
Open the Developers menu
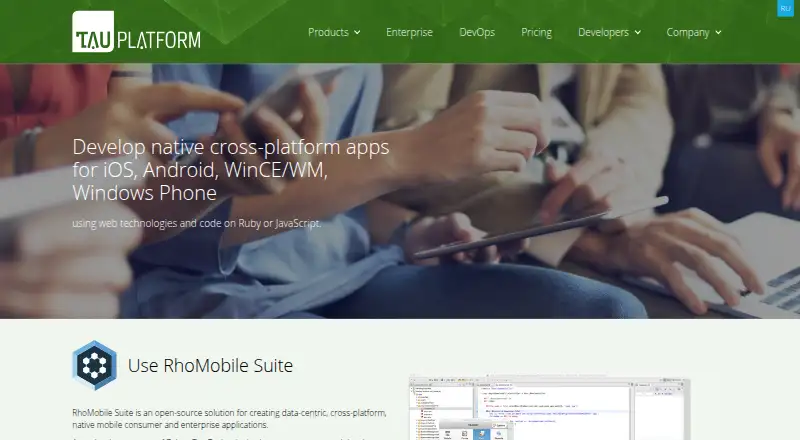pos(603,32)
